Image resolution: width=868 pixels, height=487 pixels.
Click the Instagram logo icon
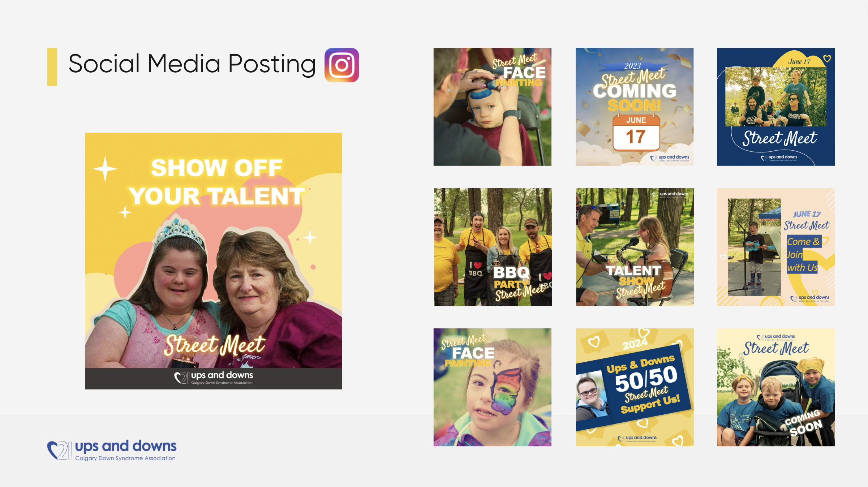click(x=341, y=65)
